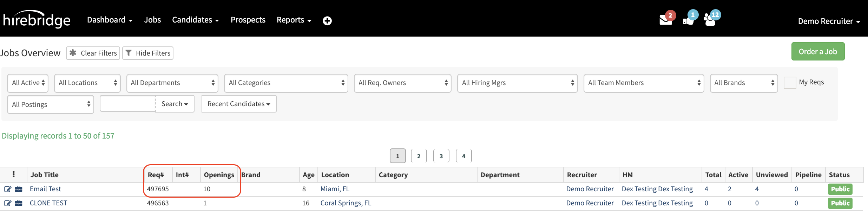The width and height of the screenshot is (868, 211).
Task: Open the All Active status dropdown
Action: tap(28, 83)
